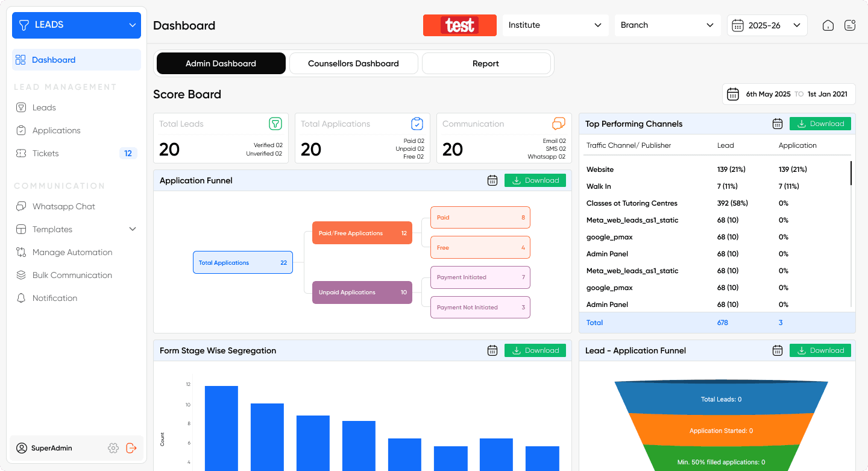Click the Total lead count 678
Image resolution: width=868 pixels, height=471 pixels.
click(x=723, y=323)
